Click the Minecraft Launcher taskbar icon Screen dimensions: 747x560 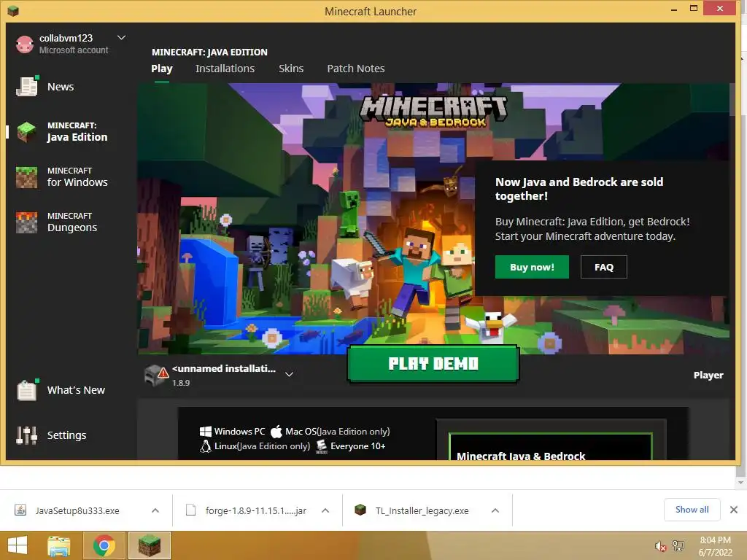click(x=149, y=545)
